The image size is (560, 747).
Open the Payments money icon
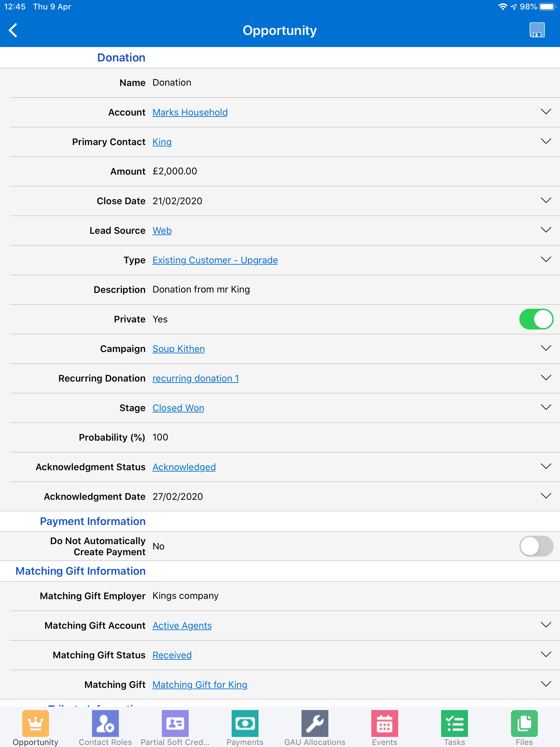coord(245,723)
